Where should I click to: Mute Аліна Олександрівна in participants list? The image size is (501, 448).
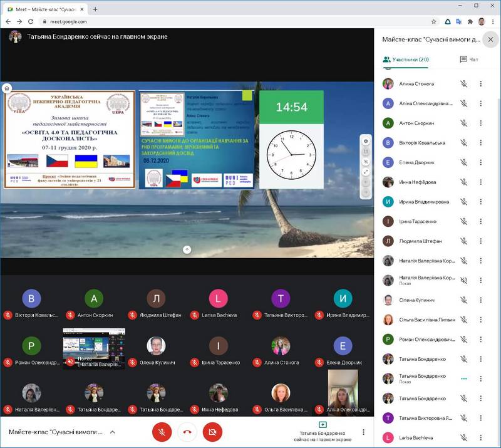click(x=463, y=103)
